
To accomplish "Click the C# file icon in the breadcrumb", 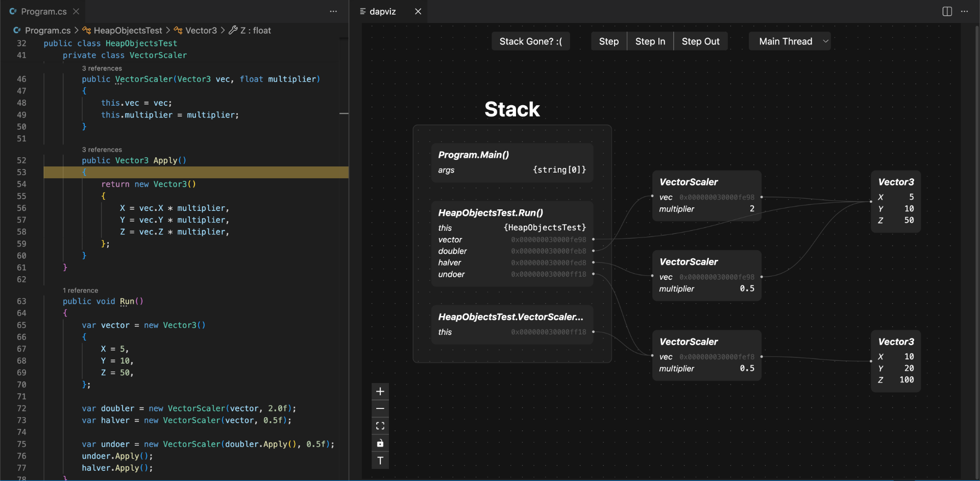I will pos(17,30).
